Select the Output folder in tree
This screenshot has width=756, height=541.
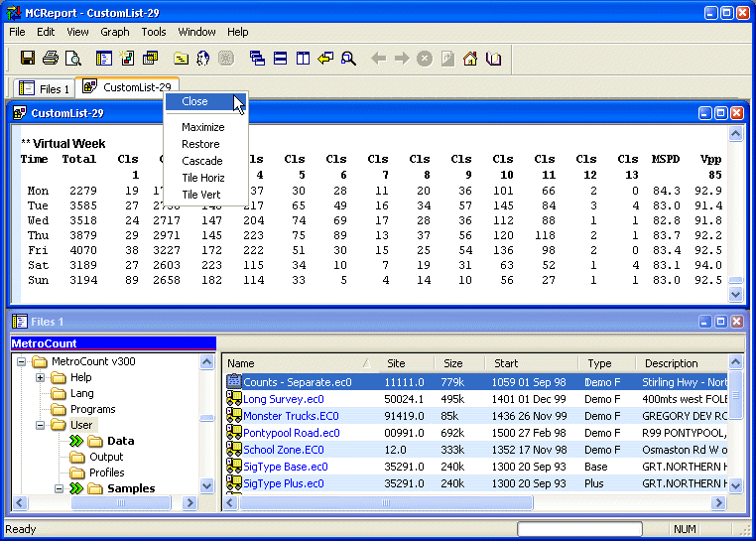(106, 457)
